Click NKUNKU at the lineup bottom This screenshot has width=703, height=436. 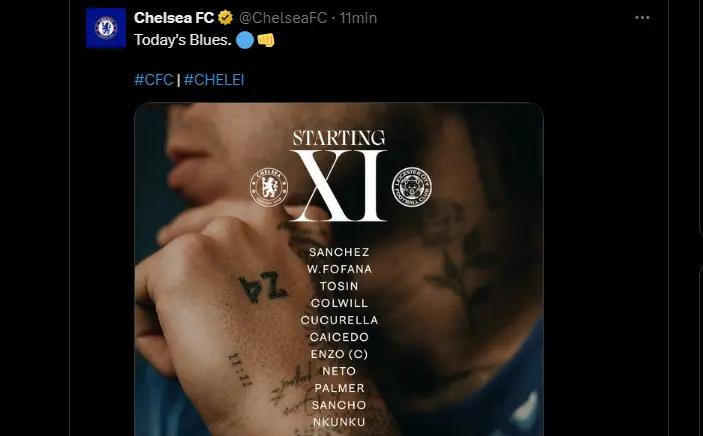coord(339,422)
